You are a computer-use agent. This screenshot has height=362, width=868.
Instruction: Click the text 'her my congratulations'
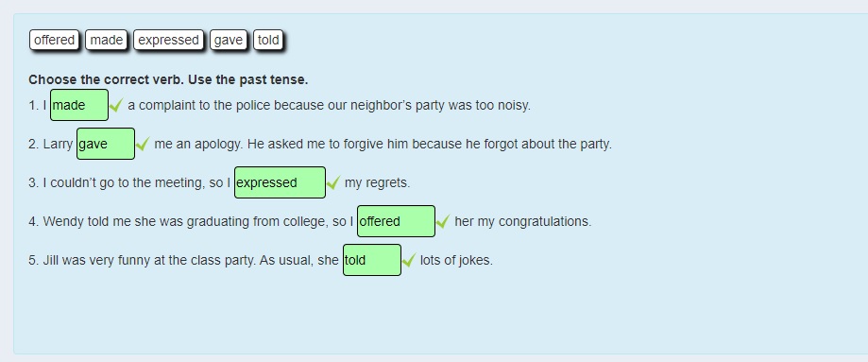tap(522, 222)
